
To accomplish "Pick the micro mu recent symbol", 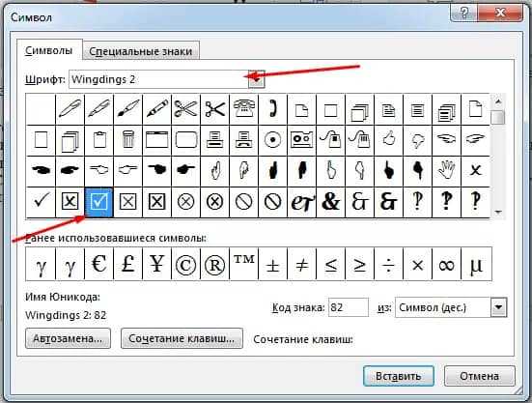I will pos(476,264).
